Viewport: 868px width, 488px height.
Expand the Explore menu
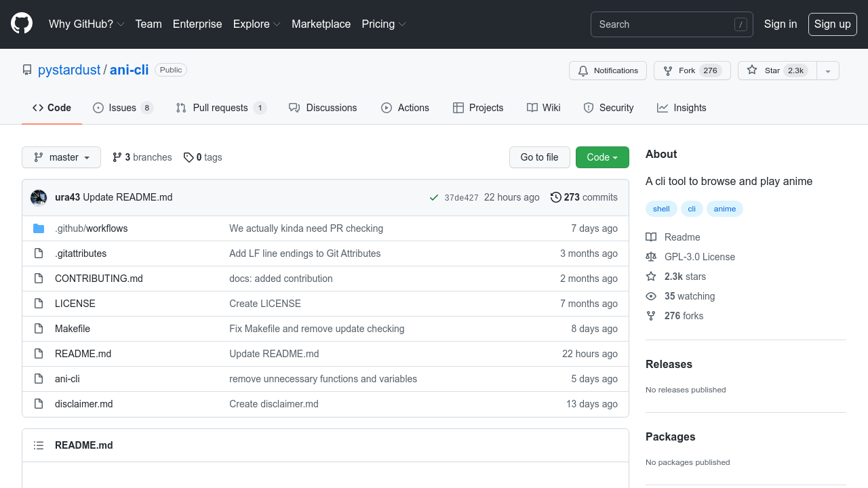click(257, 24)
